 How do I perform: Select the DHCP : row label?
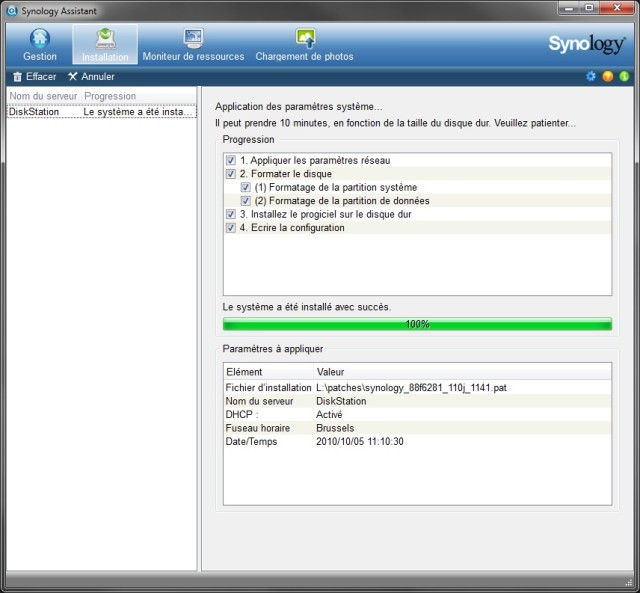[x=242, y=414]
